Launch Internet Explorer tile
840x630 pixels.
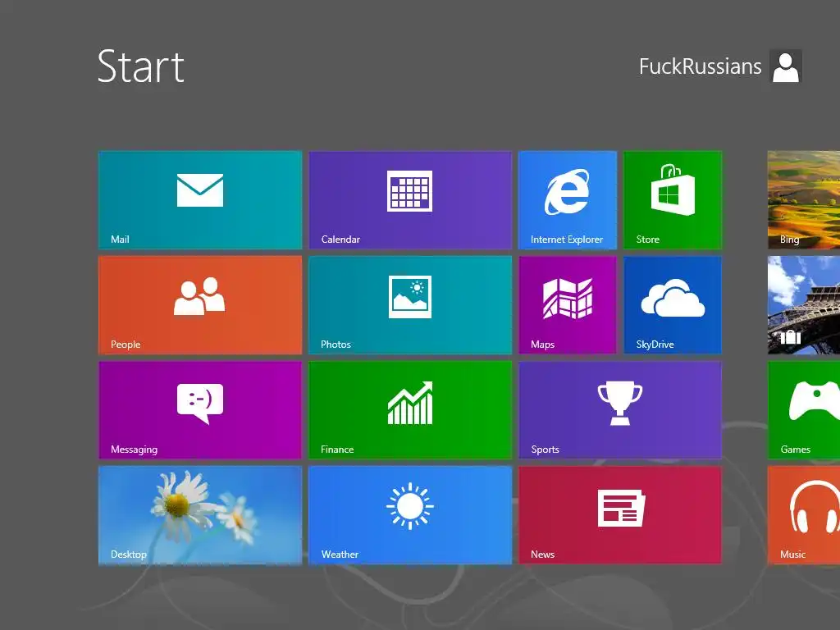coord(568,200)
